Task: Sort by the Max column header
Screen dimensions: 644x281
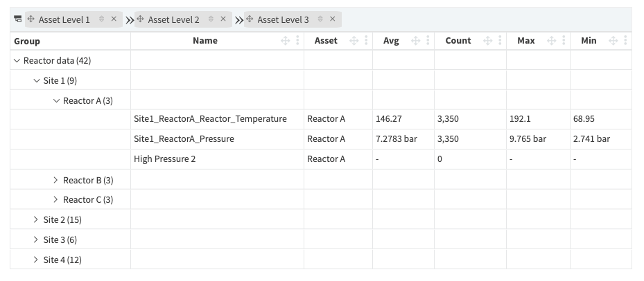Action: tap(526, 41)
